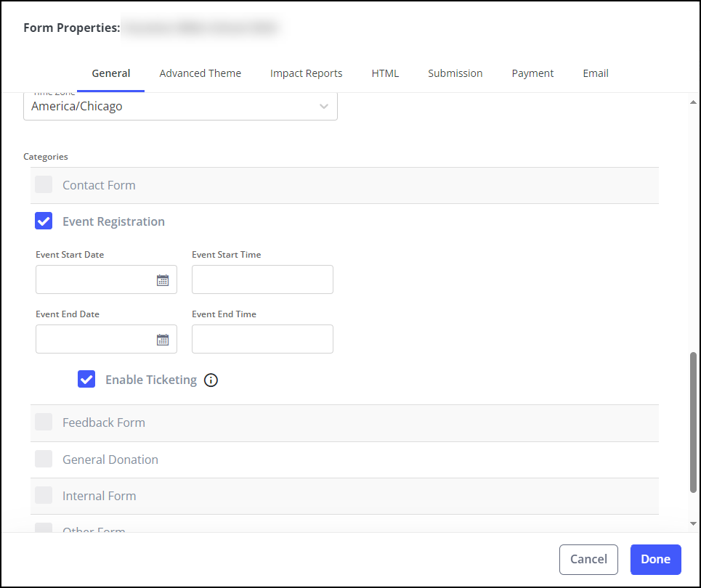Image resolution: width=701 pixels, height=588 pixels.
Task: Switch to the Email tab
Action: point(595,73)
